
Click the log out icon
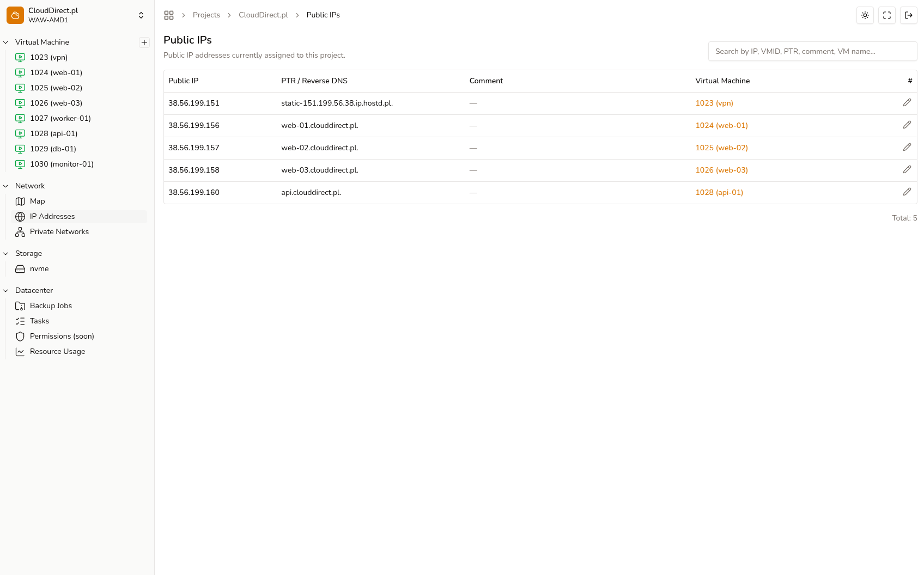tap(908, 15)
